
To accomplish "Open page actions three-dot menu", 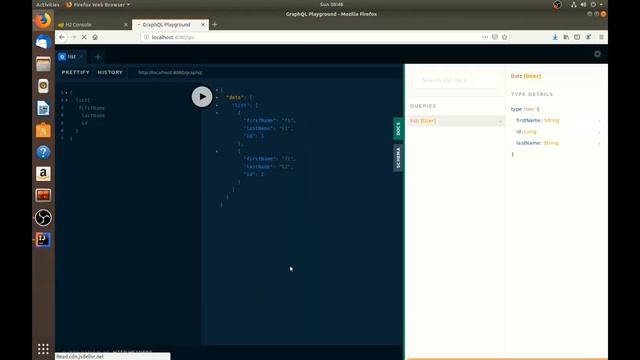I will (485, 37).
